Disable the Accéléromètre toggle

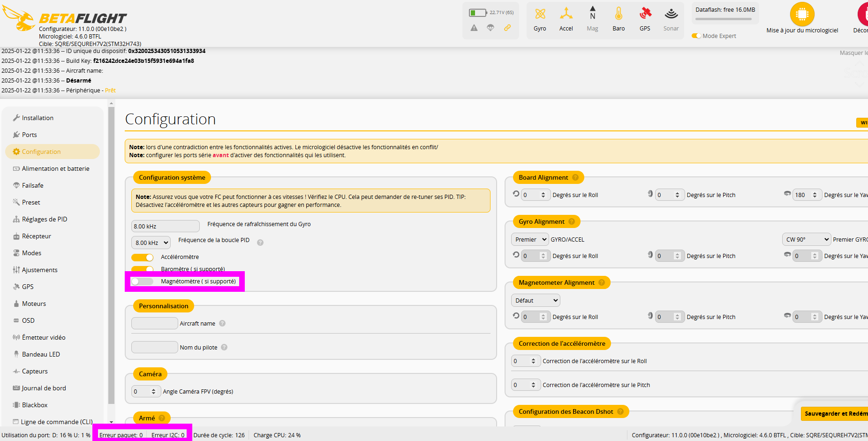pos(143,257)
